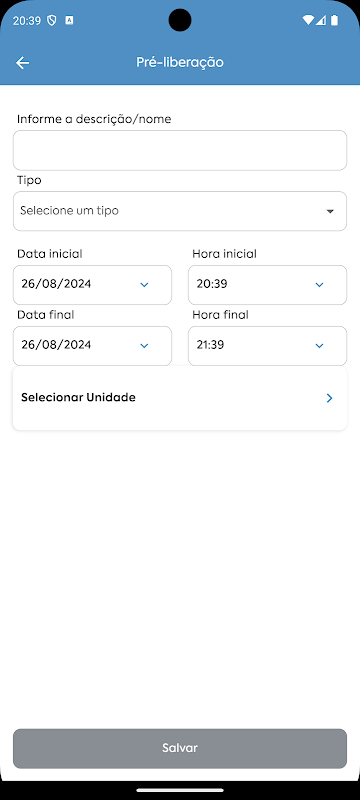Expand the Data inicial date chevron
This screenshot has width=360, height=800.
[x=144, y=285]
